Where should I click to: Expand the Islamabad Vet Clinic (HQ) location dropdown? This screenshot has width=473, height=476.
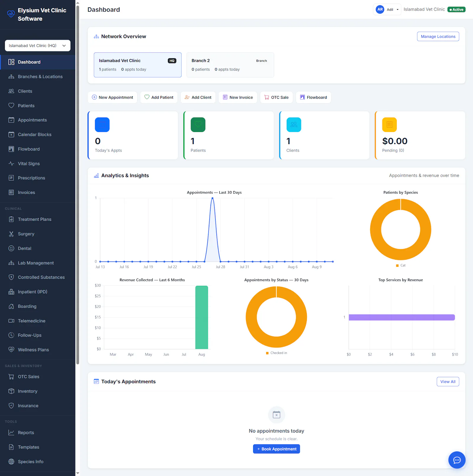(x=38, y=46)
